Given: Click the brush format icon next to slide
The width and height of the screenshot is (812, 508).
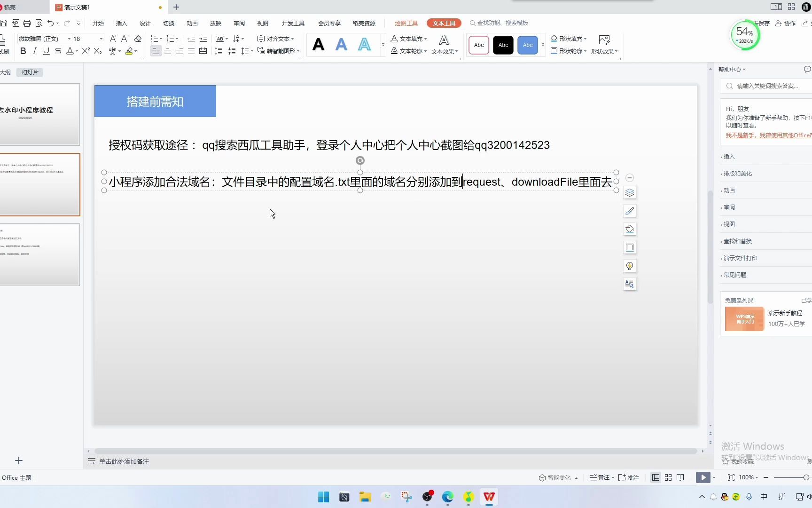Looking at the screenshot, I should click(x=630, y=211).
